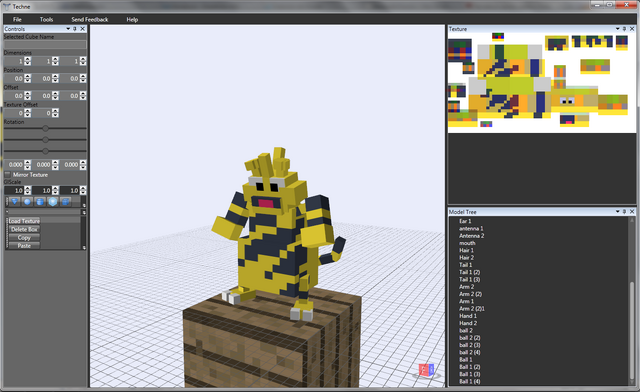Select 'mouth' in the Model Tree
This screenshot has height=392, width=640.
click(x=467, y=243)
